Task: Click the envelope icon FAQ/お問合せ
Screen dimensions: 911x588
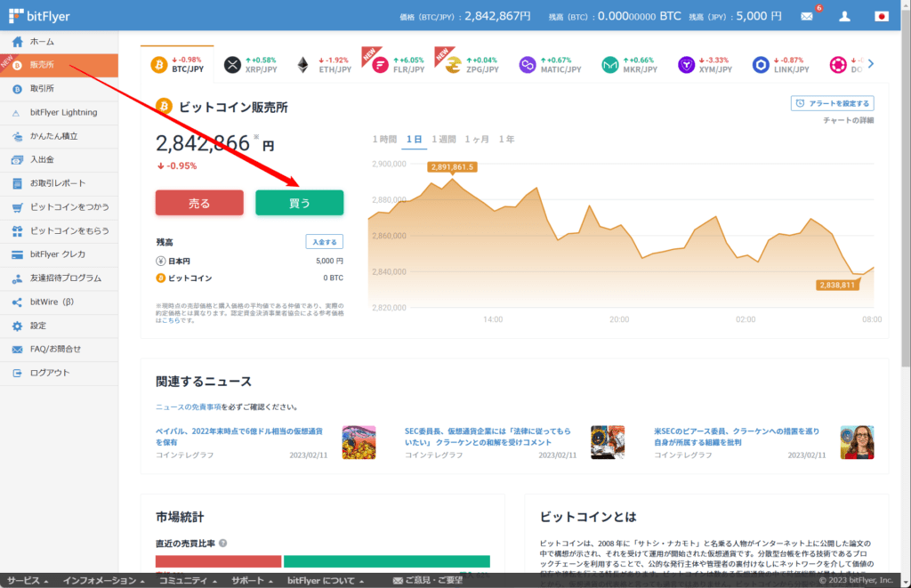Action: click(18, 350)
